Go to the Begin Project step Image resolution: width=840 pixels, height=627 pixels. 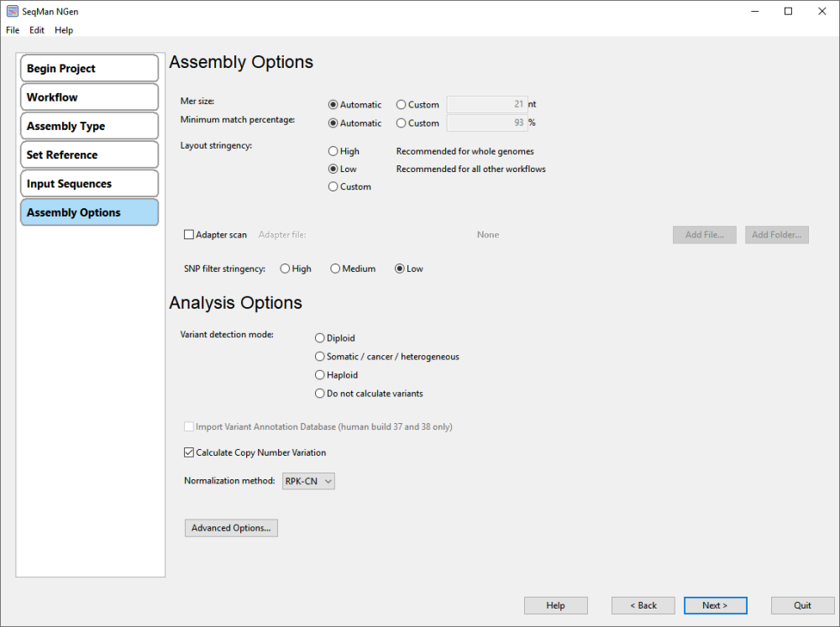(90, 69)
